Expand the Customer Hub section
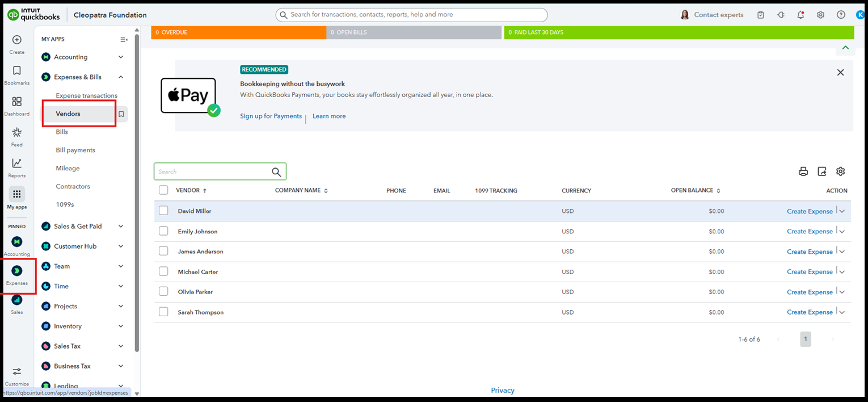Image resolution: width=868 pixels, height=402 pixels. 121,246
